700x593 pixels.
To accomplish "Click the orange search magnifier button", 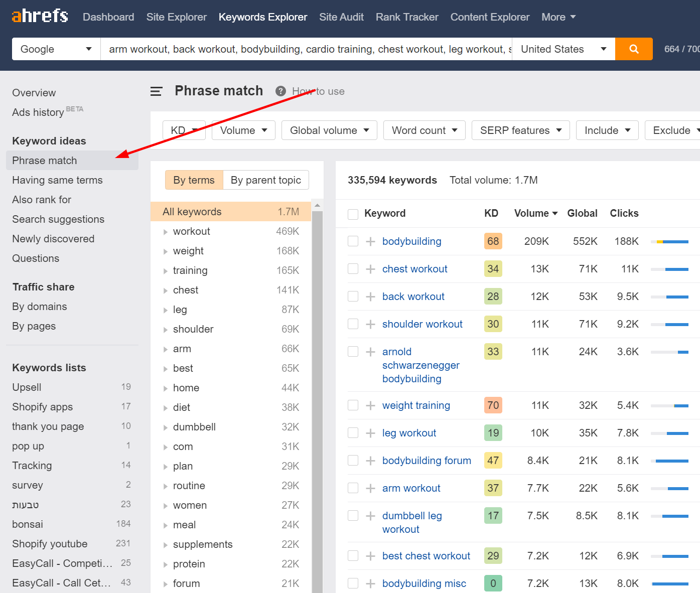I will pyautogui.click(x=634, y=49).
